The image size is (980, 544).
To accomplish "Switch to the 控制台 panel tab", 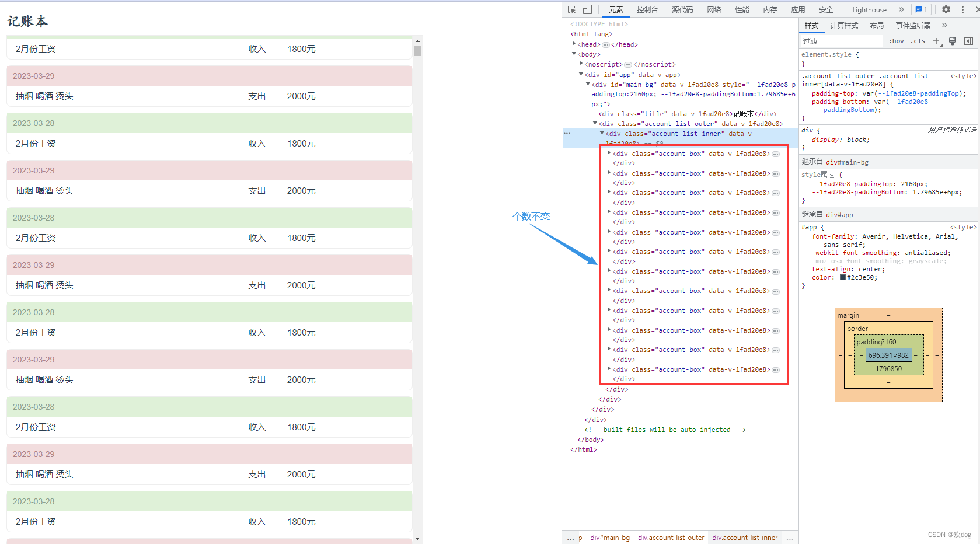I will pos(647,9).
